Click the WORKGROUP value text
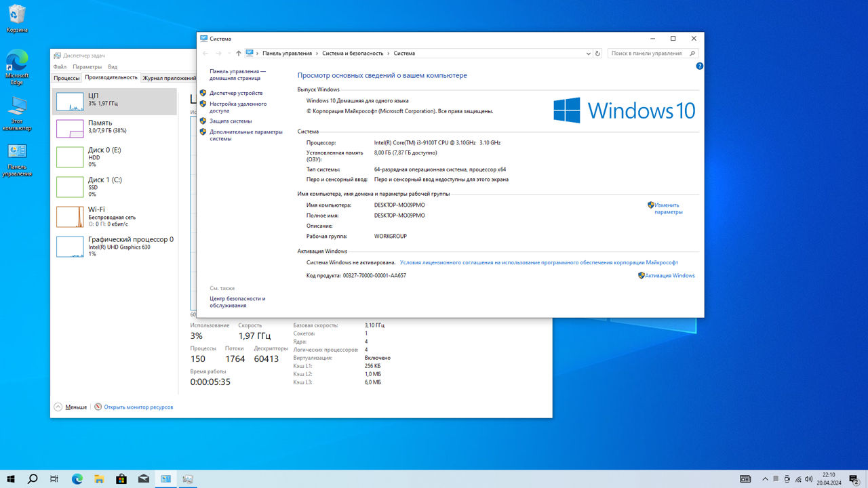 pyautogui.click(x=391, y=237)
